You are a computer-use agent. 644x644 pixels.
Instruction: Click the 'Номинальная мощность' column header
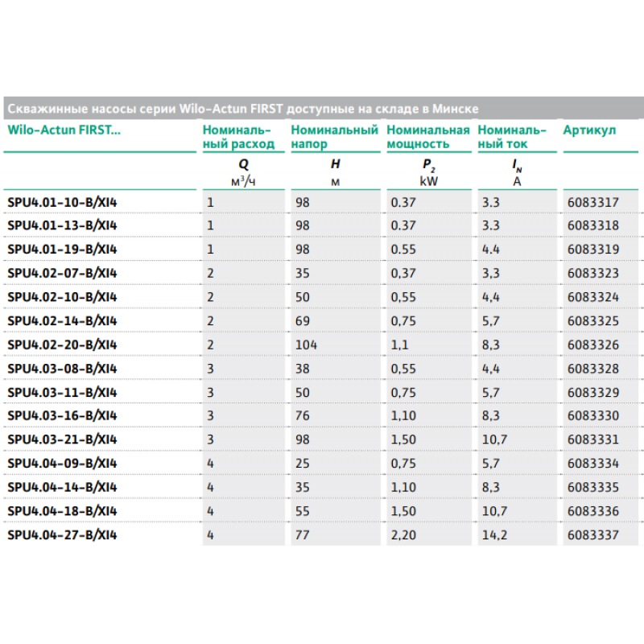[x=428, y=137]
